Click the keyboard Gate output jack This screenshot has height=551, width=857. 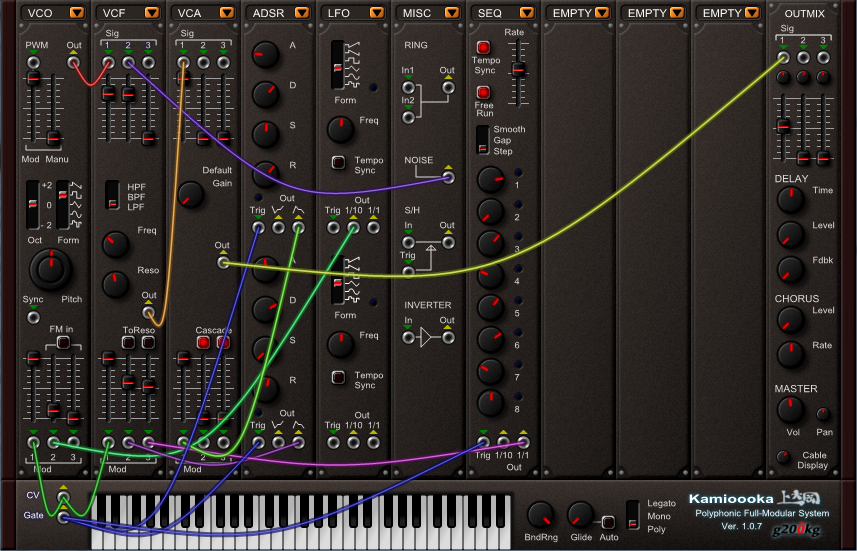click(63, 516)
